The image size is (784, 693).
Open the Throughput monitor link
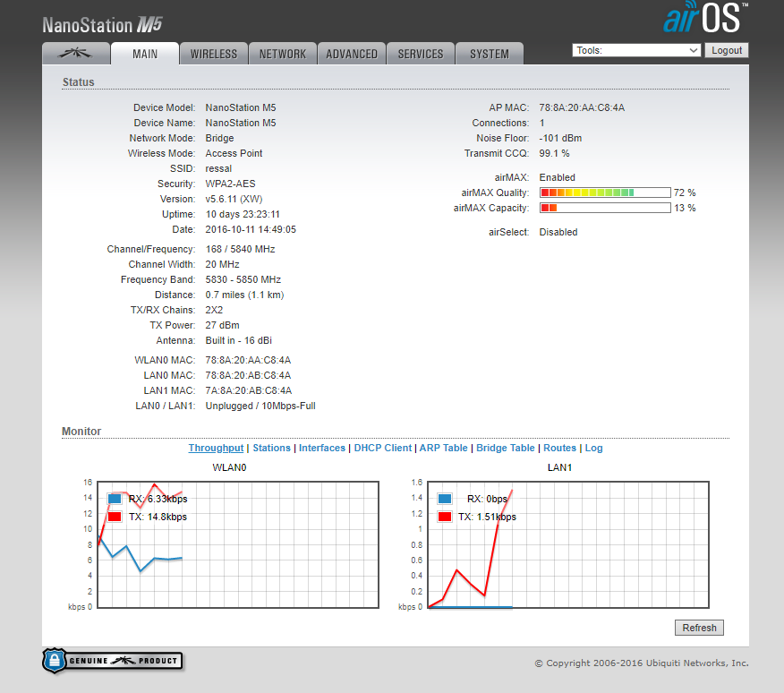point(216,448)
